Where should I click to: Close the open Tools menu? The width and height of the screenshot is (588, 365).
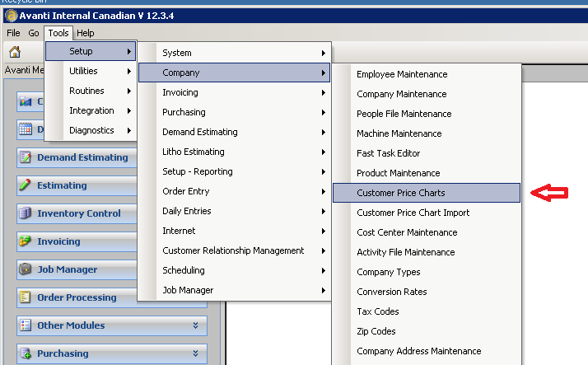point(58,33)
